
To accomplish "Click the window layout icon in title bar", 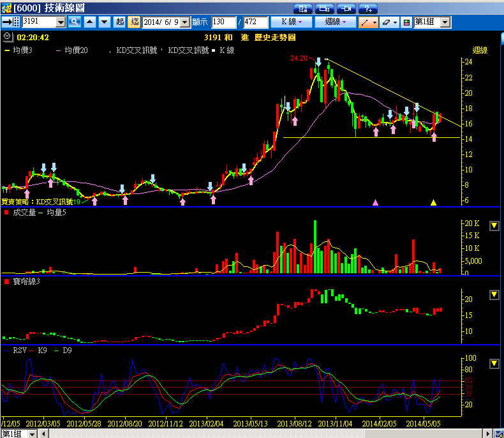I will point(303,9).
